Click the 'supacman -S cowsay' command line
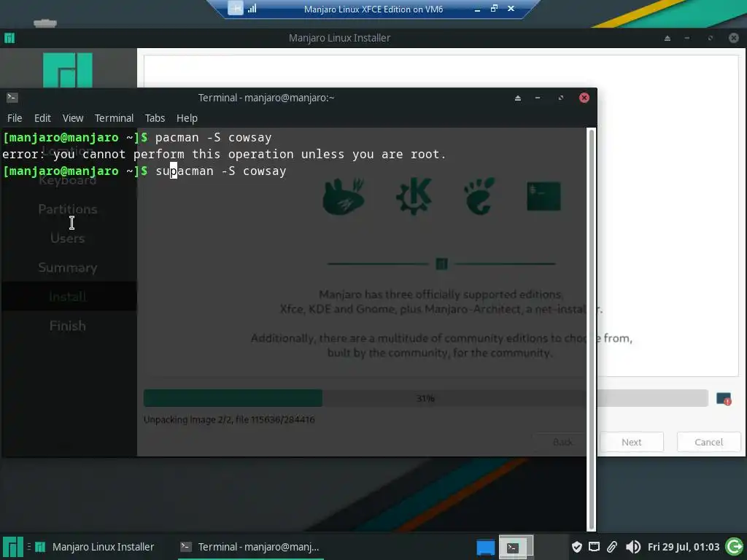747x560 pixels. [x=221, y=171]
